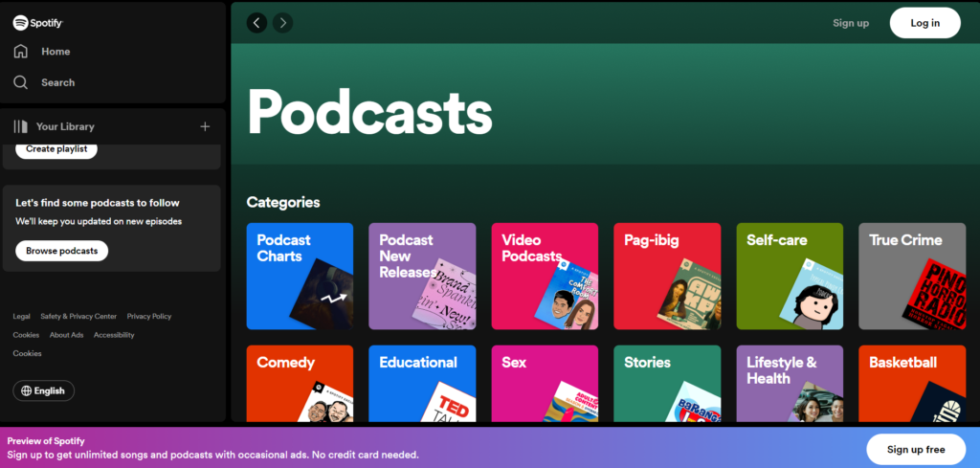Go forward with the right arrow
The image size is (980, 468).
pos(283,23)
